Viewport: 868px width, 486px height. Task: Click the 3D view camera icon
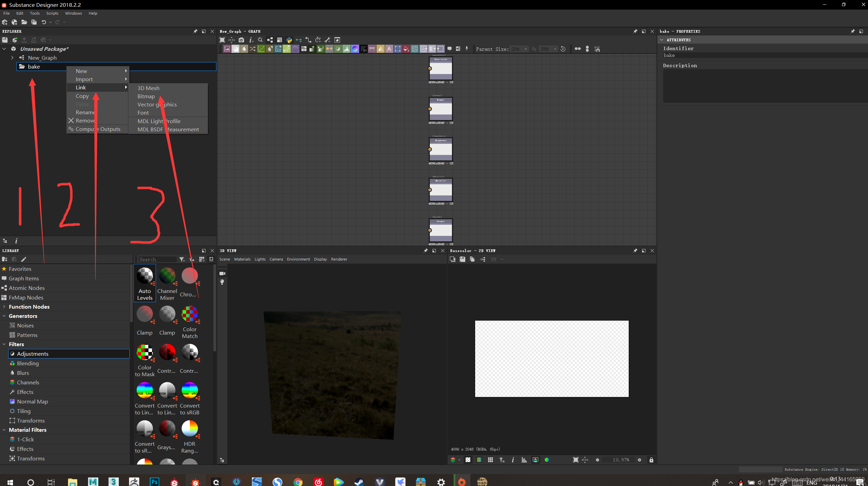click(x=222, y=274)
